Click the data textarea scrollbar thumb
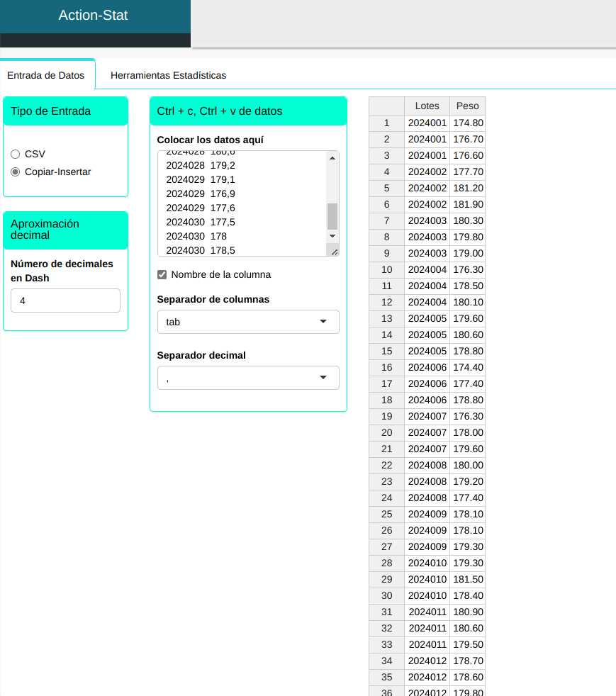This screenshot has height=696, width=616. [x=332, y=215]
